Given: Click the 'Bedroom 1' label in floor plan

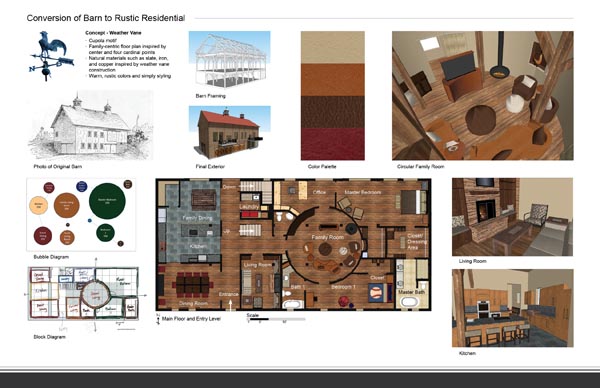Looking at the screenshot, I should coord(343,287).
